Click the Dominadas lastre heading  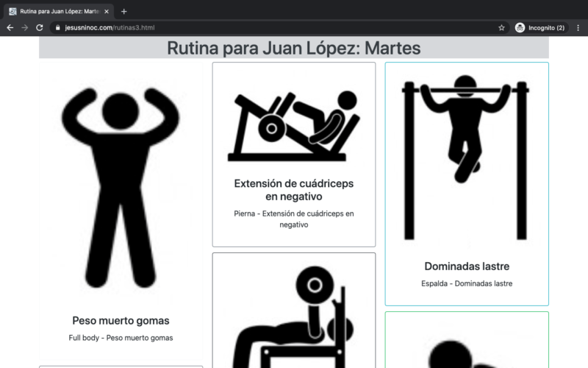click(466, 266)
